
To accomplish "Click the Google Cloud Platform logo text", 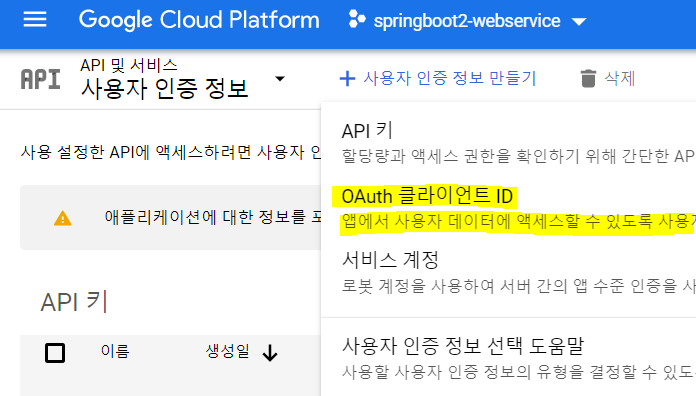I will coord(199,20).
